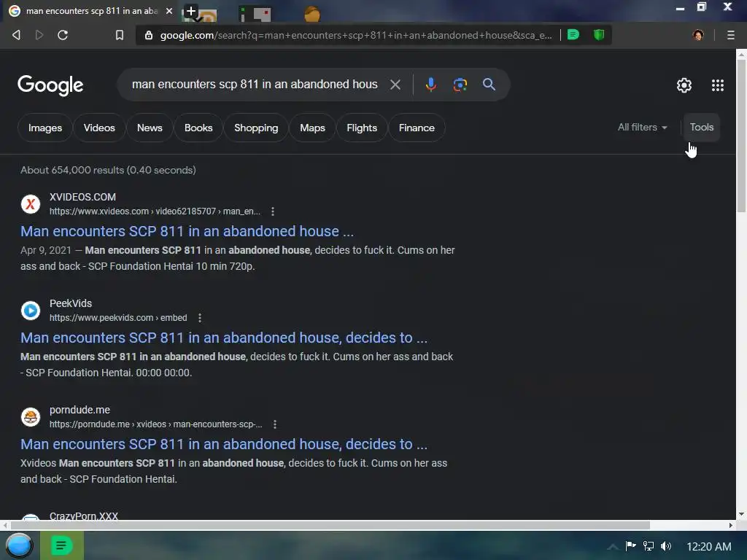
Task: Click the vertical scrollbar thumb
Action: [x=741, y=136]
